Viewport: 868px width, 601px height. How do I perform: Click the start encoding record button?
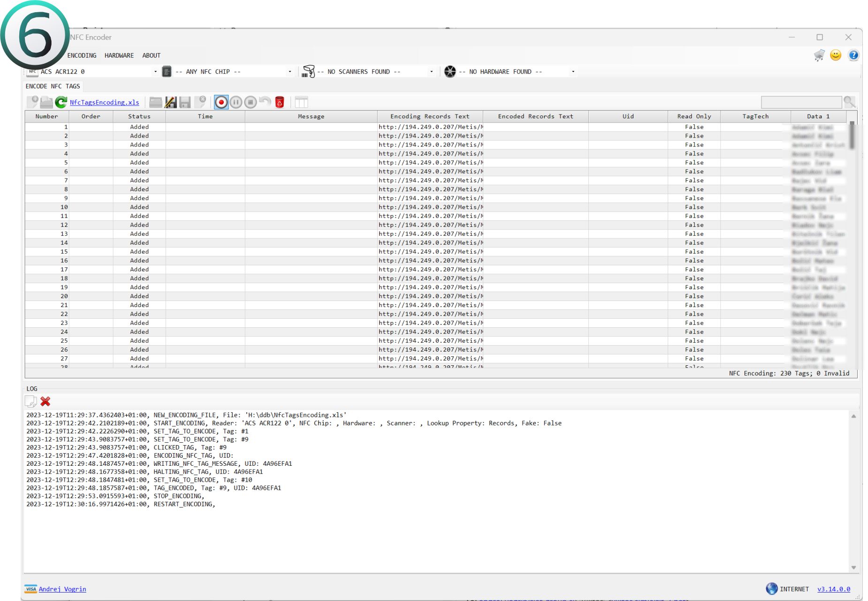(x=221, y=102)
